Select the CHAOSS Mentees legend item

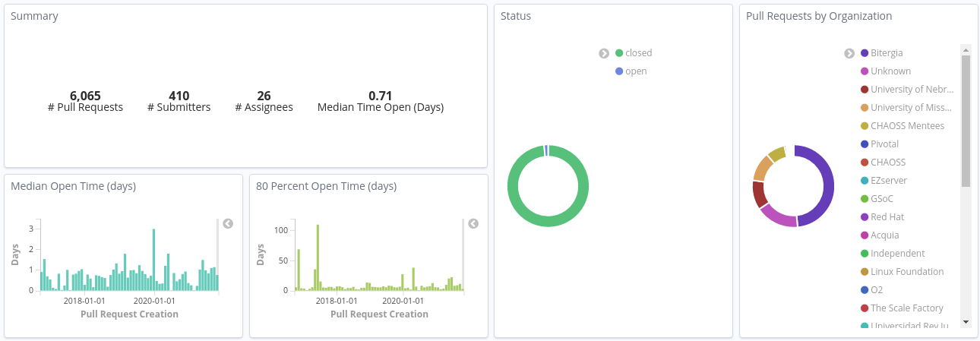pyautogui.click(x=907, y=126)
